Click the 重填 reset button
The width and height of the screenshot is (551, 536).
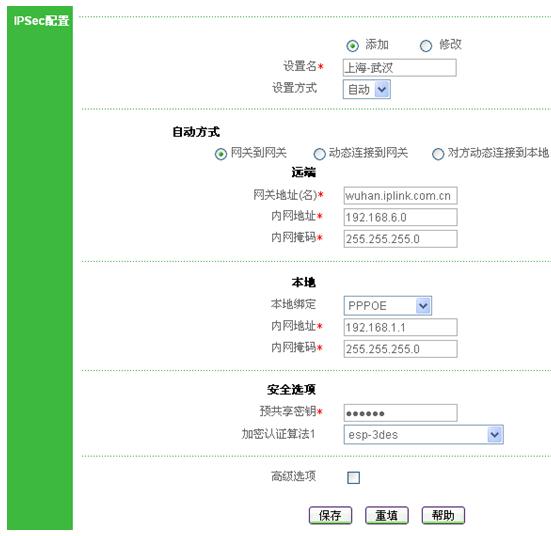click(x=387, y=515)
